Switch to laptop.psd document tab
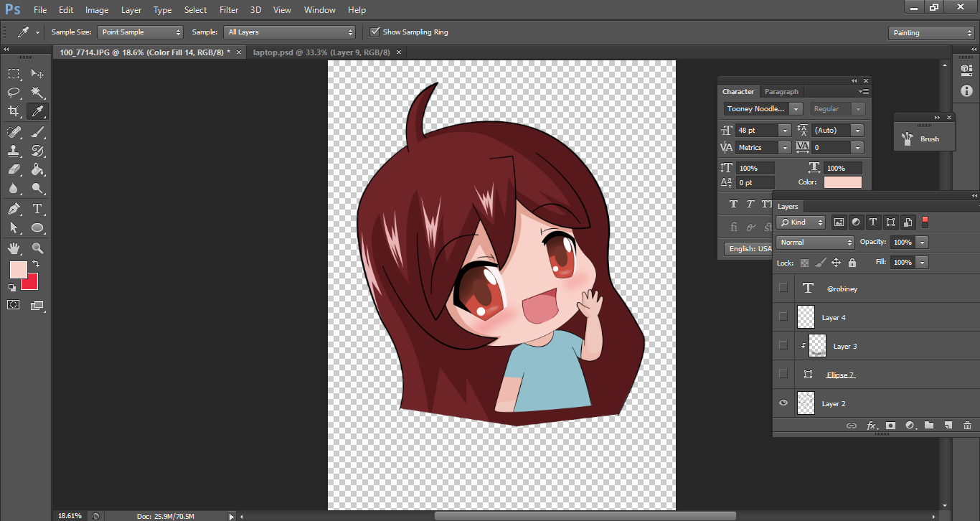This screenshot has width=980, height=521. pos(321,52)
